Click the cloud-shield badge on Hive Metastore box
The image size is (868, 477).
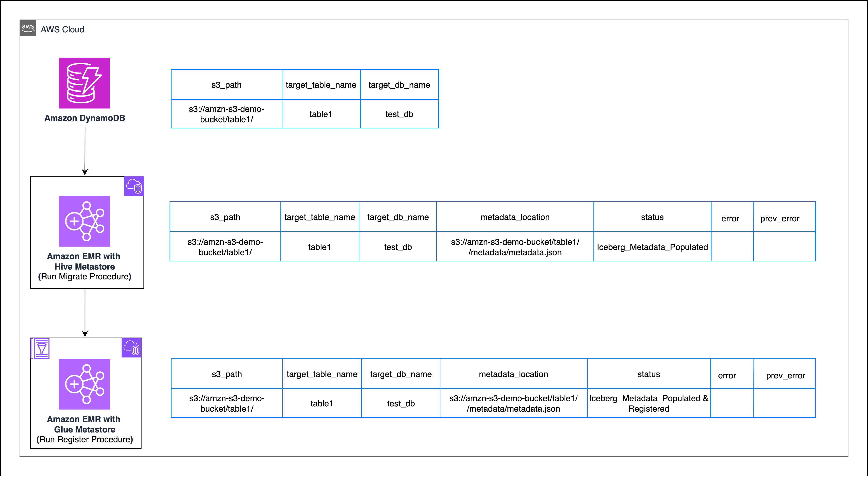point(134,186)
